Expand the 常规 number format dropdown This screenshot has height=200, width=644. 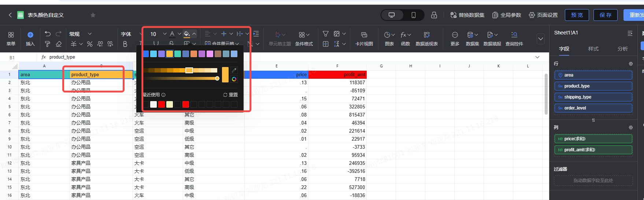[89, 34]
